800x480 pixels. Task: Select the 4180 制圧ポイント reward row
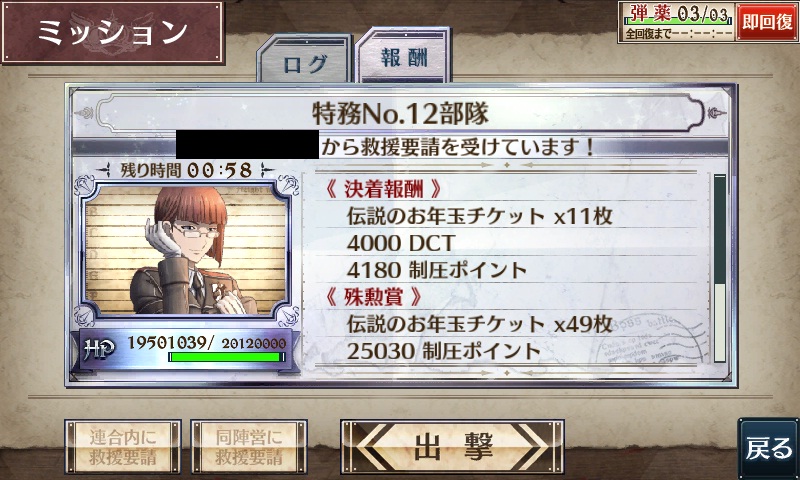coord(506,269)
